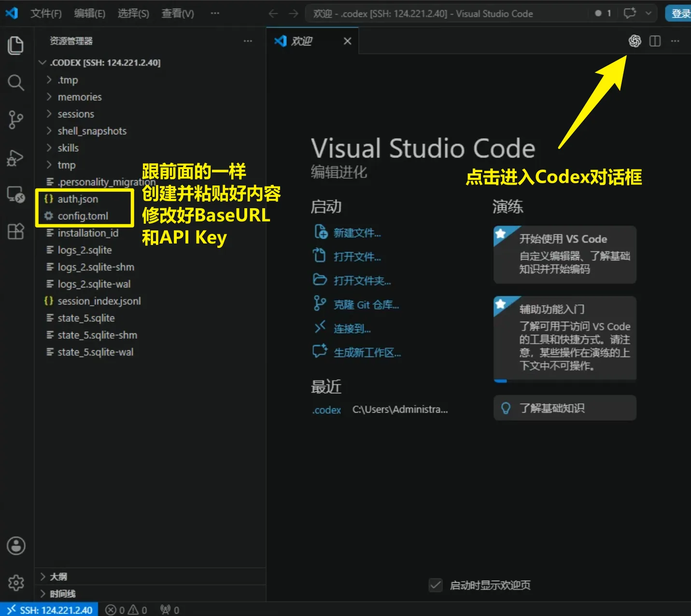The image size is (691, 616).
Task: Click the 连接到... link
Action: [352, 329]
